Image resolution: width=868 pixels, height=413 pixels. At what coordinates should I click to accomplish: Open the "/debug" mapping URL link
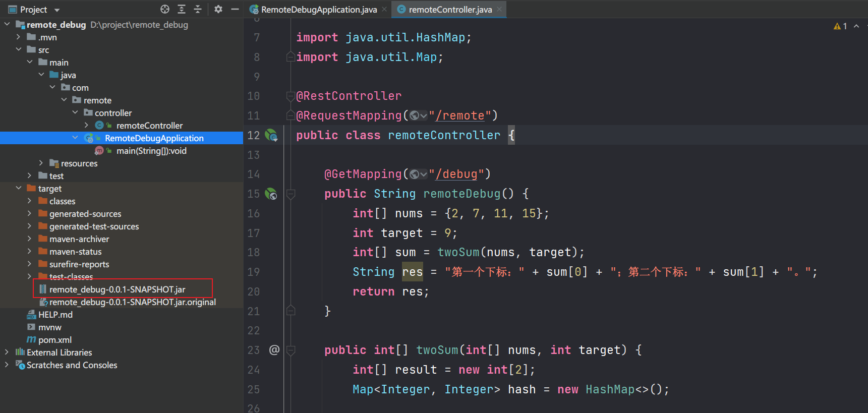(x=456, y=174)
